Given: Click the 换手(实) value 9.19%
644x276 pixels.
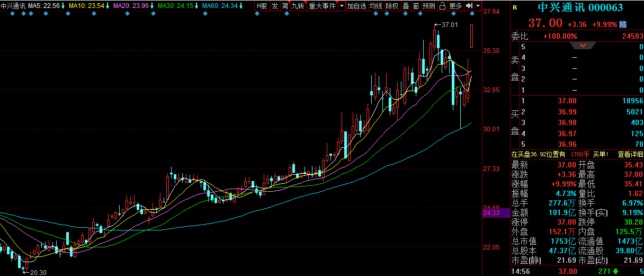Looking at the screenshot, I should click(632, 212).
